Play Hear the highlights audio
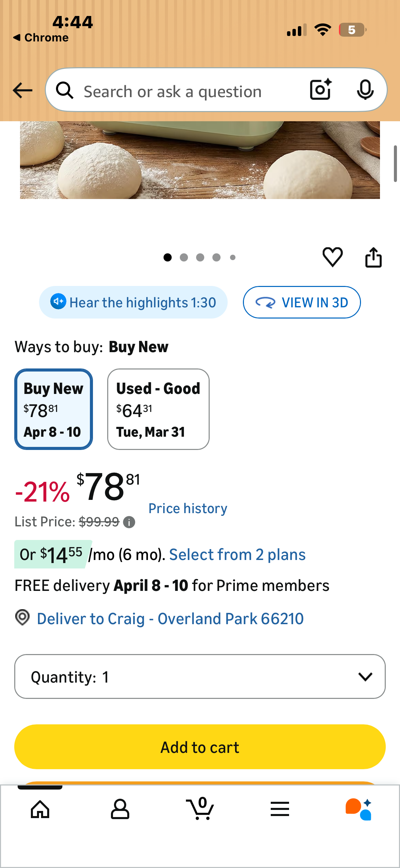The image size is (400, 868). coord(133,302)
